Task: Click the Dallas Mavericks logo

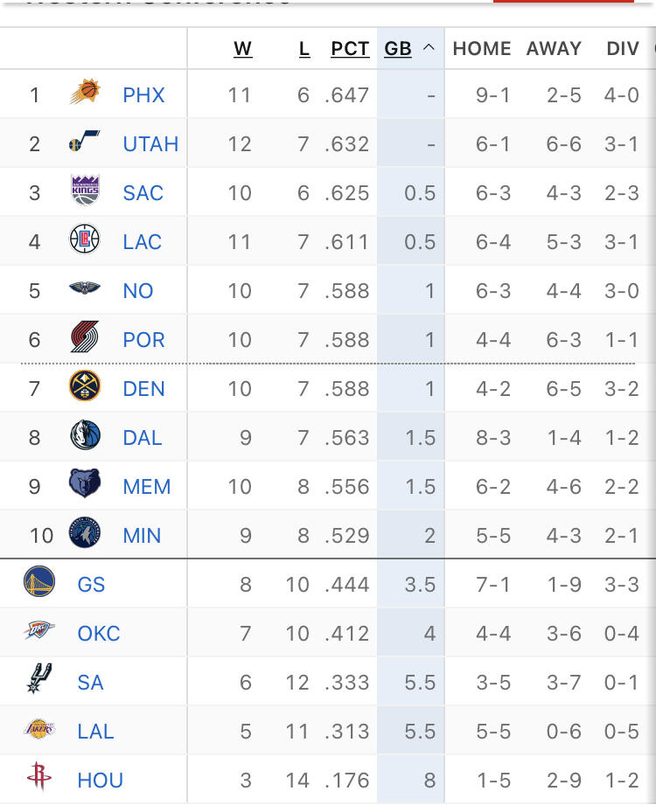Action: click(x=85, y=435)
